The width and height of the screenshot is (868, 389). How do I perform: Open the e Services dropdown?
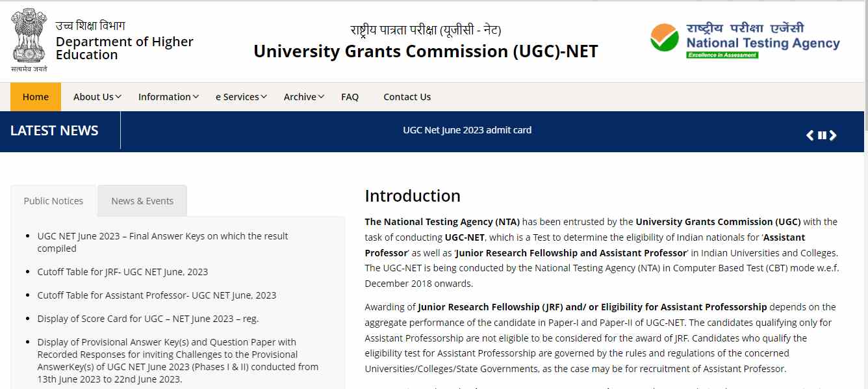241,97
